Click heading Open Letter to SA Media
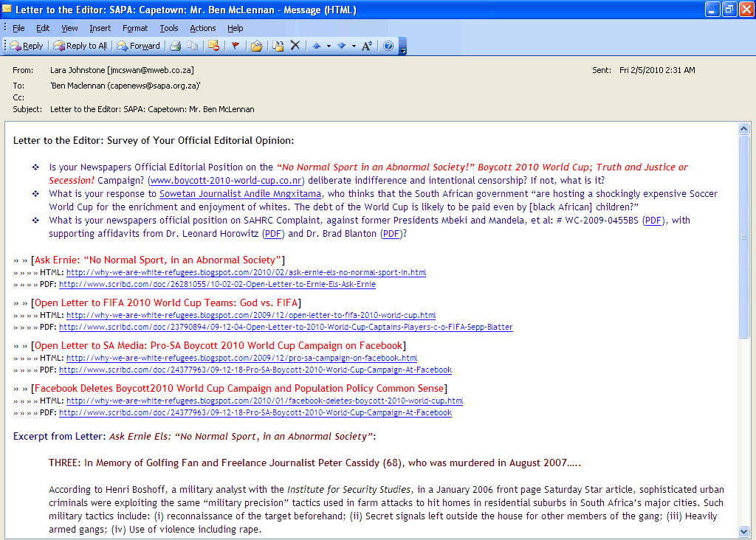 point(219,346)
